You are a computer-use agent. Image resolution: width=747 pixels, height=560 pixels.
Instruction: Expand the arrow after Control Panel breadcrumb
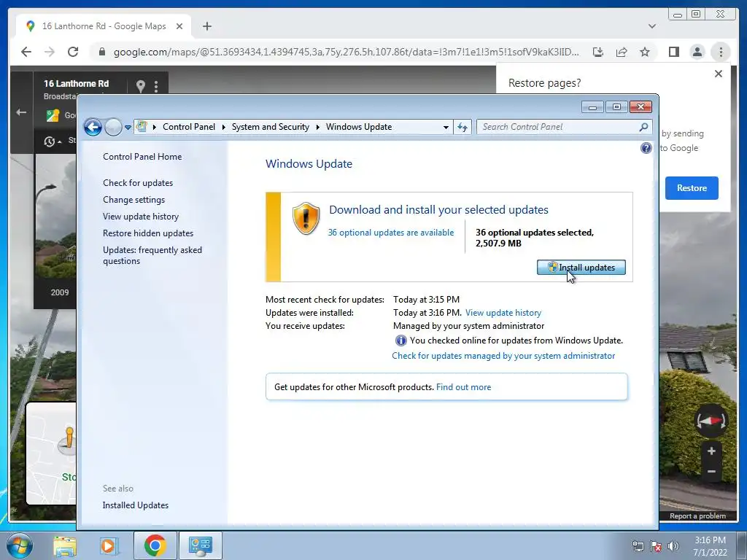coord(223,127)
